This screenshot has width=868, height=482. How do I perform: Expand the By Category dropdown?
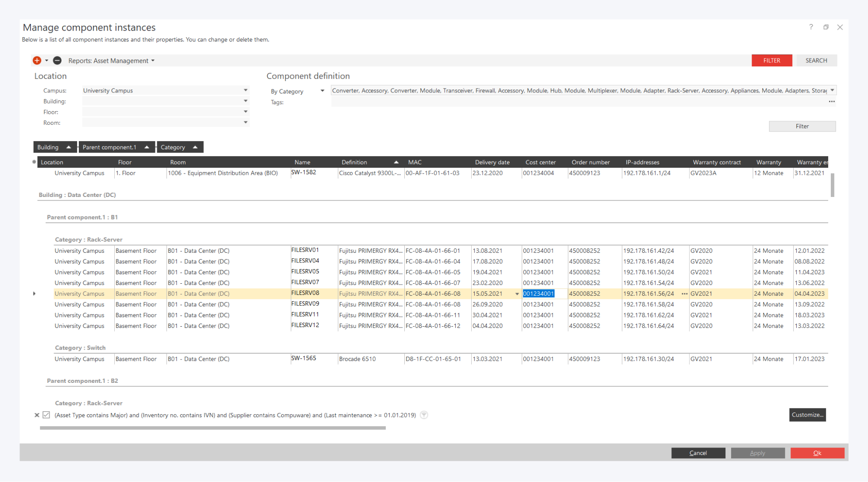coord(322,91)
